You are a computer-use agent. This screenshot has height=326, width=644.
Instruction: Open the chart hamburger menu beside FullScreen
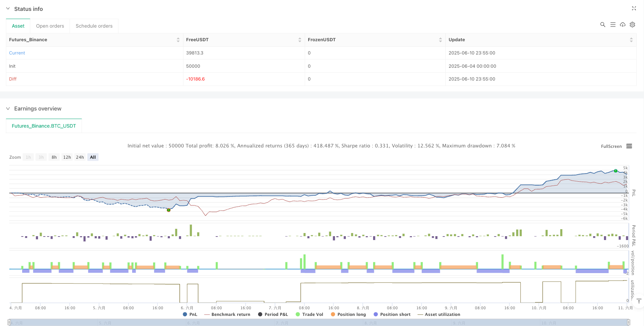point(629,146)
